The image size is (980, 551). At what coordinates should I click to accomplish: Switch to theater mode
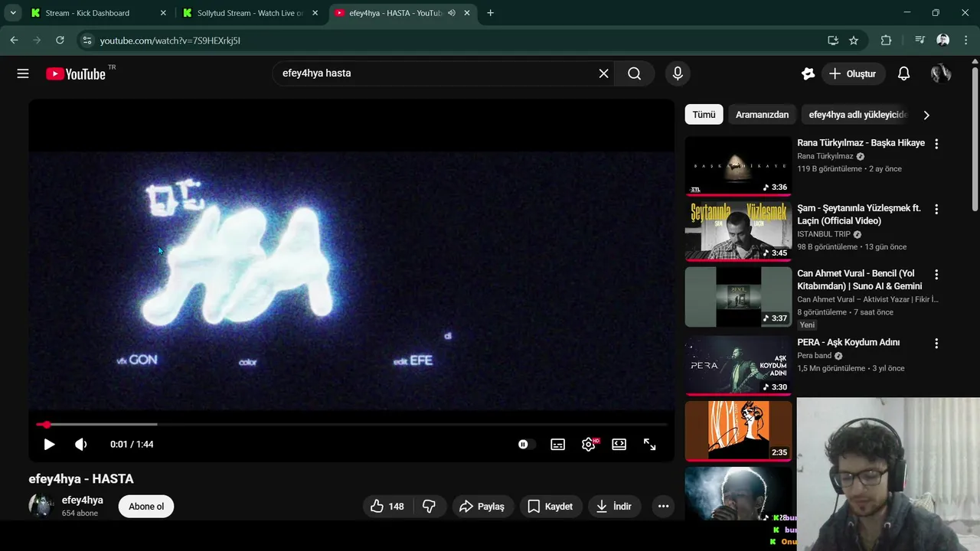point(619,444)
